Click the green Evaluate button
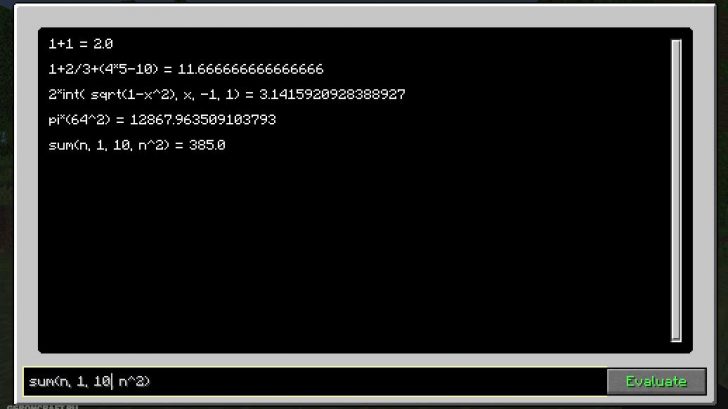Viewport: 728px width, 409px height. [656, 381]
